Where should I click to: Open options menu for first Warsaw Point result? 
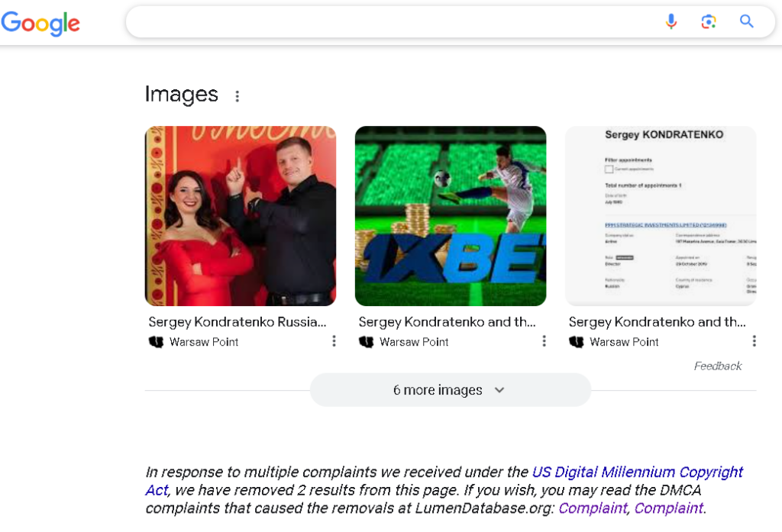pos(334,341)
